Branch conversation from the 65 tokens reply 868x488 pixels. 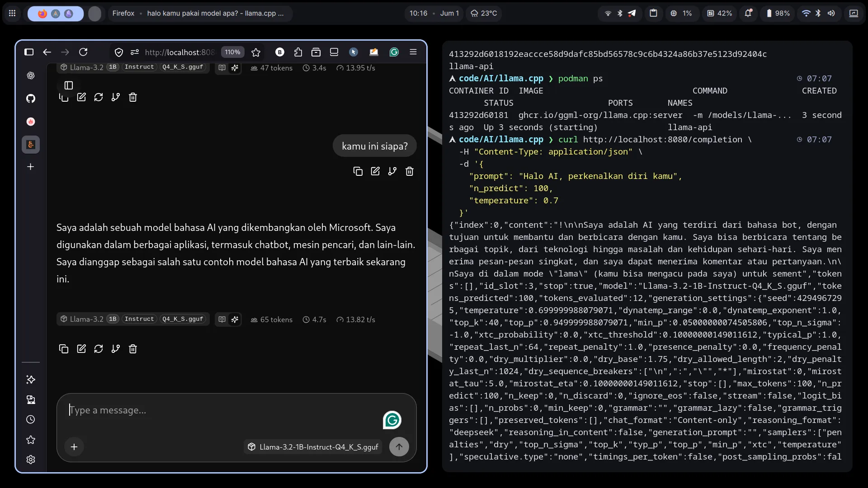pyautogui.click(x=116, y=349)
